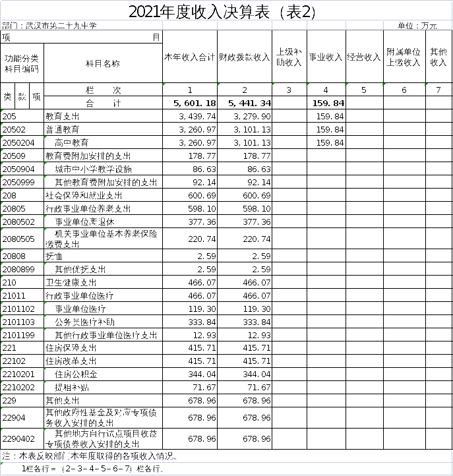Viewport: 453px width, 476px height.
Task: Select the 财政拨款收入 column header
Action: click(245, 57)
